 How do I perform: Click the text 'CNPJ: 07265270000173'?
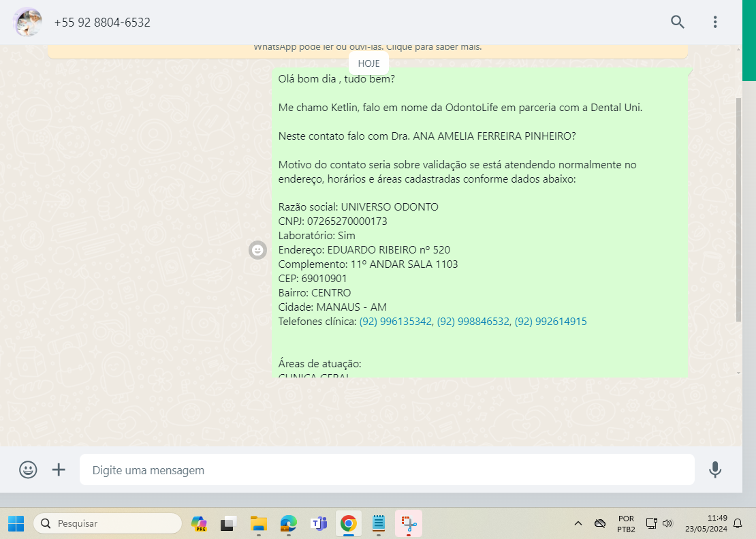(x=332, y=221)
